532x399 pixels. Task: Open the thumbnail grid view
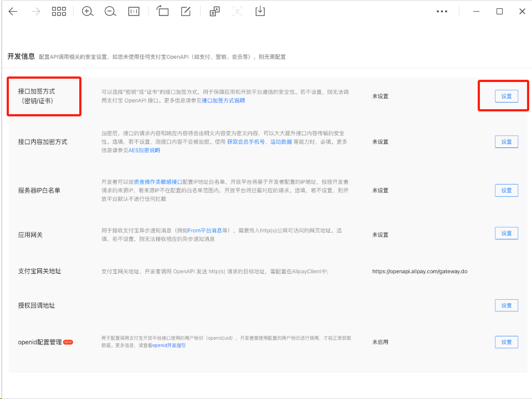click(59, 12)
